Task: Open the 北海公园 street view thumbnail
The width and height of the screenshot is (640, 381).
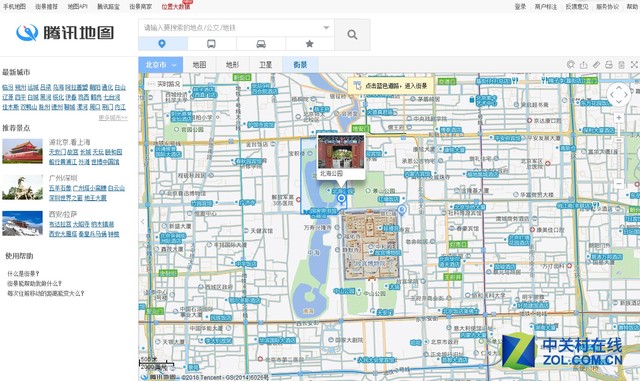Action: click(x=341, y=152)
